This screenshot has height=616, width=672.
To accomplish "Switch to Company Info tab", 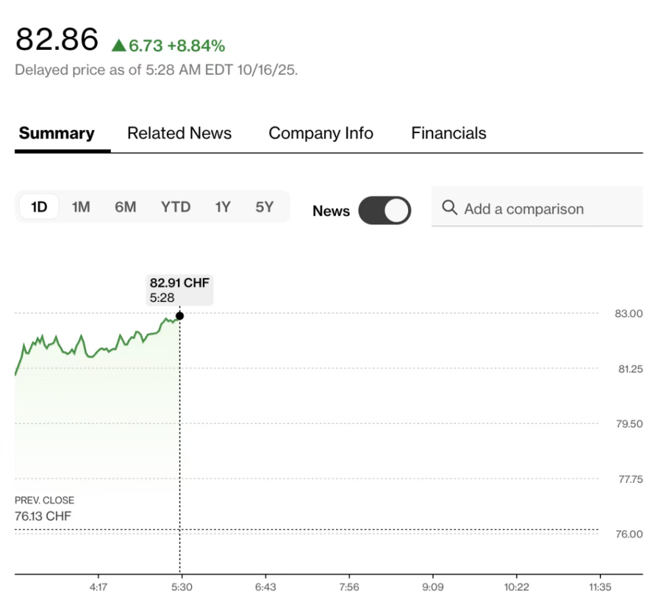I will [x=321, y=133].
